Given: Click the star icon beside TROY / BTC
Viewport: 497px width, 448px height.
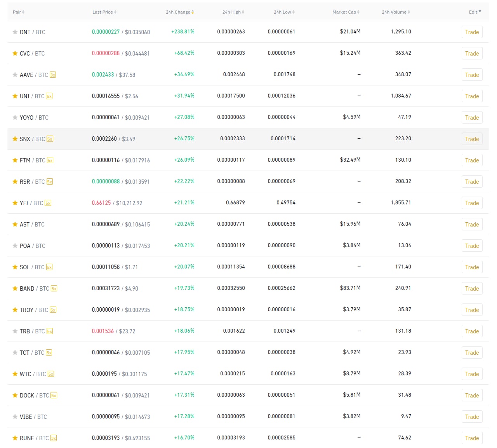Looking at the screenshot, I should click(15, 310).
